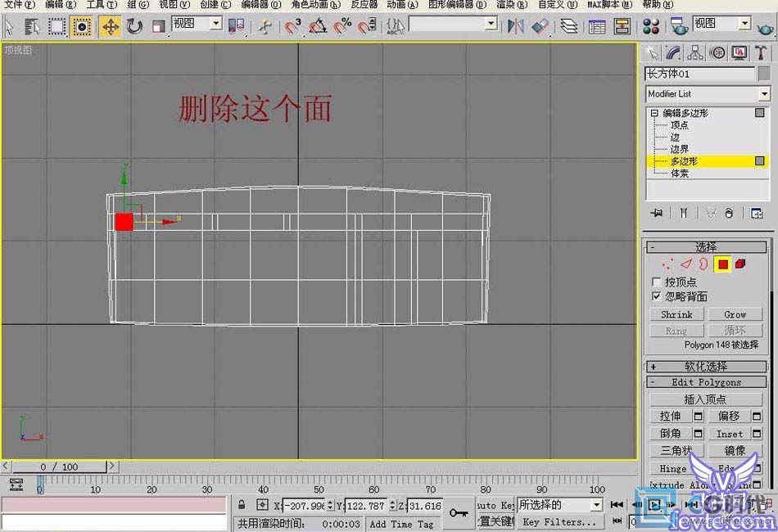Open the Material Editor spheres icon

click(x=650, y=26)
